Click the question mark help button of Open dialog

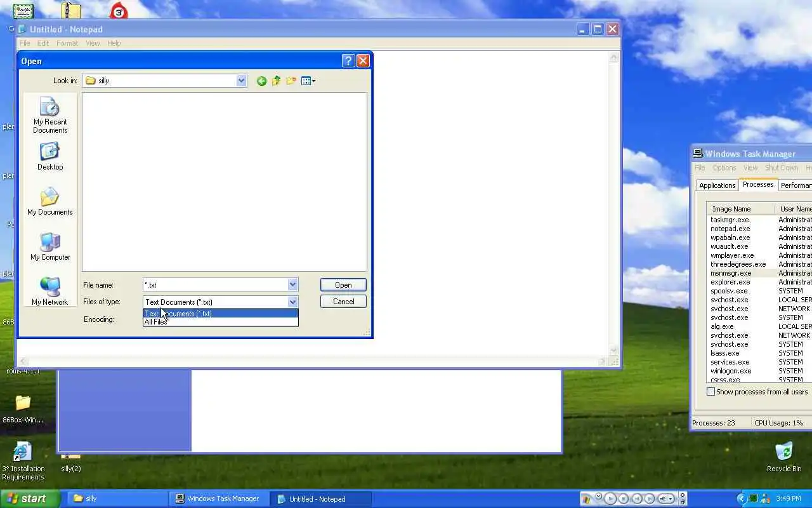pos(348,60)
